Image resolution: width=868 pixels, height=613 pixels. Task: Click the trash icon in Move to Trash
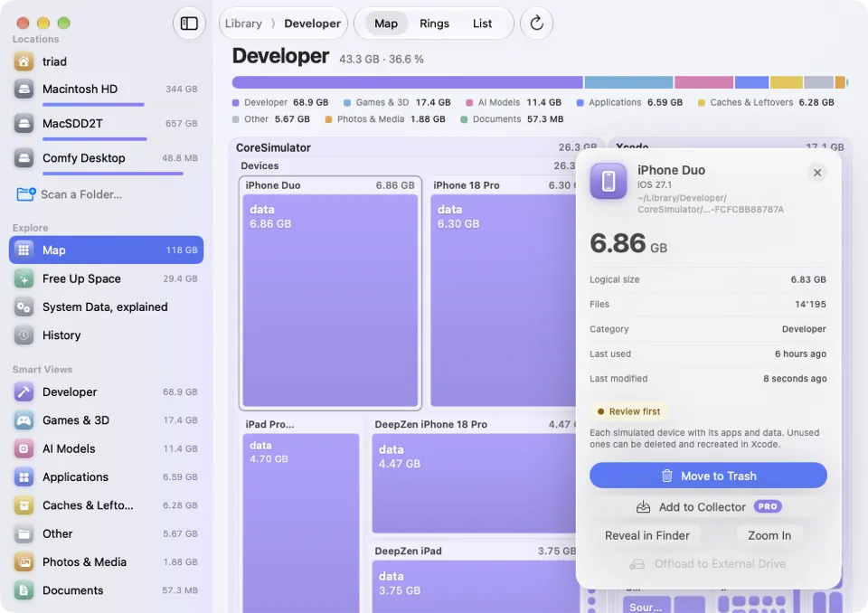(667, 476)
